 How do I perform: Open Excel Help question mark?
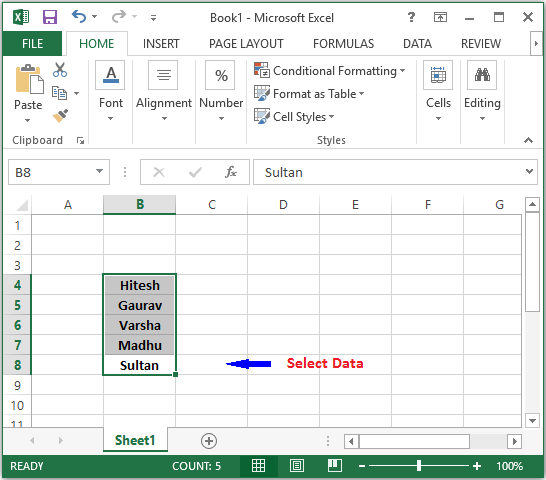click(x=411, y=17)
